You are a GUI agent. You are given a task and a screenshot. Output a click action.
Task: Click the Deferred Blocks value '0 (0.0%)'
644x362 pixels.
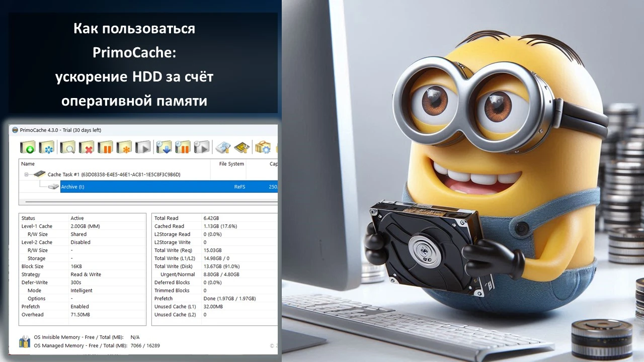212,283
